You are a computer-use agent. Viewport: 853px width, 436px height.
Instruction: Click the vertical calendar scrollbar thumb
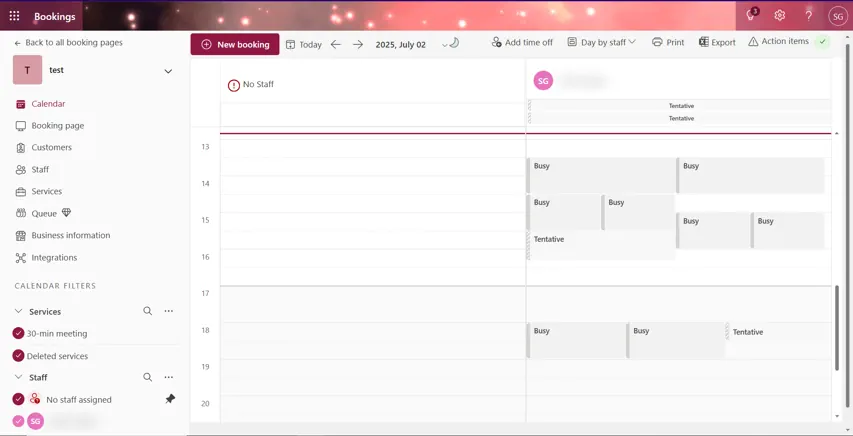click(837, 327)
